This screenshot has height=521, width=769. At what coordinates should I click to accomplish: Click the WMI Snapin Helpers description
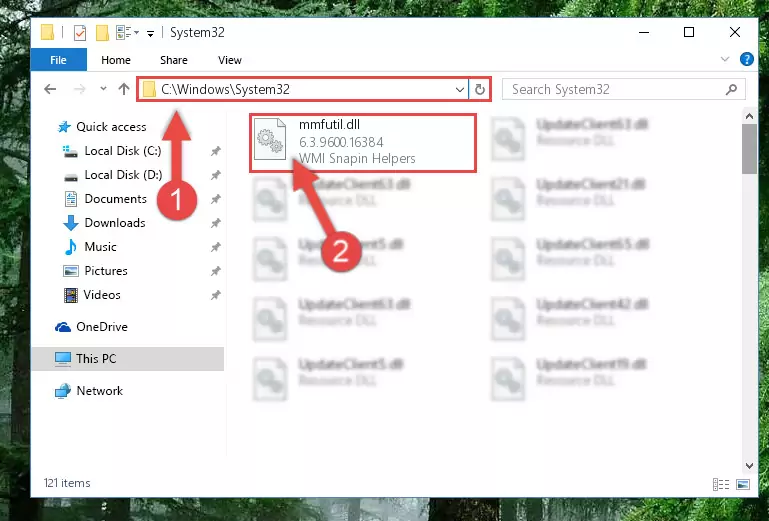coord(357,158)
